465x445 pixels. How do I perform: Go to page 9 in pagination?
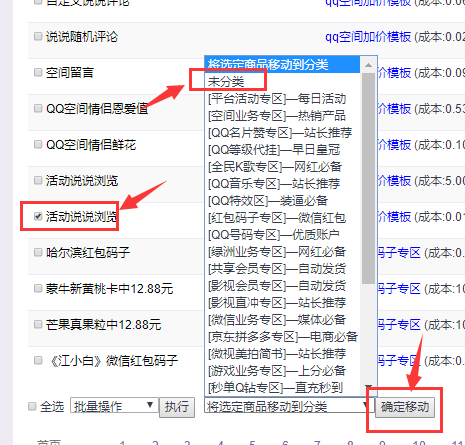coord(382,443)
